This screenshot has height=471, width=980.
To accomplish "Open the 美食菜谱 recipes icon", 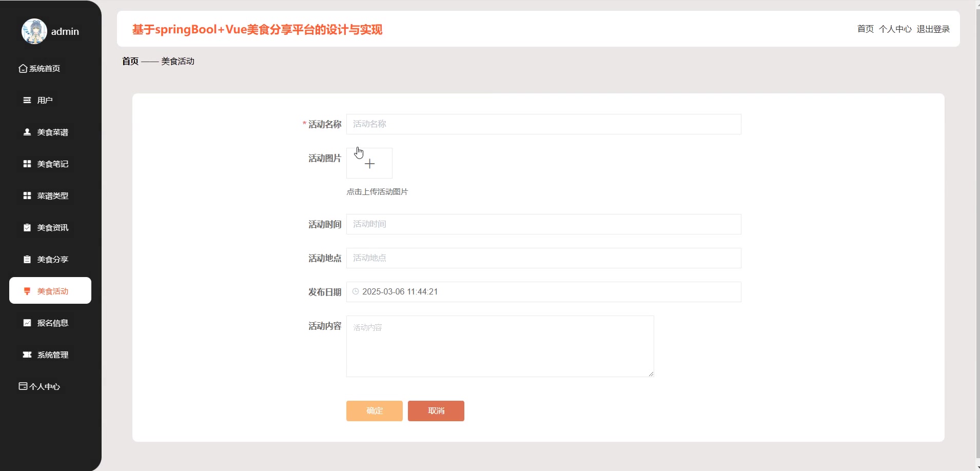I will [27, 132].
